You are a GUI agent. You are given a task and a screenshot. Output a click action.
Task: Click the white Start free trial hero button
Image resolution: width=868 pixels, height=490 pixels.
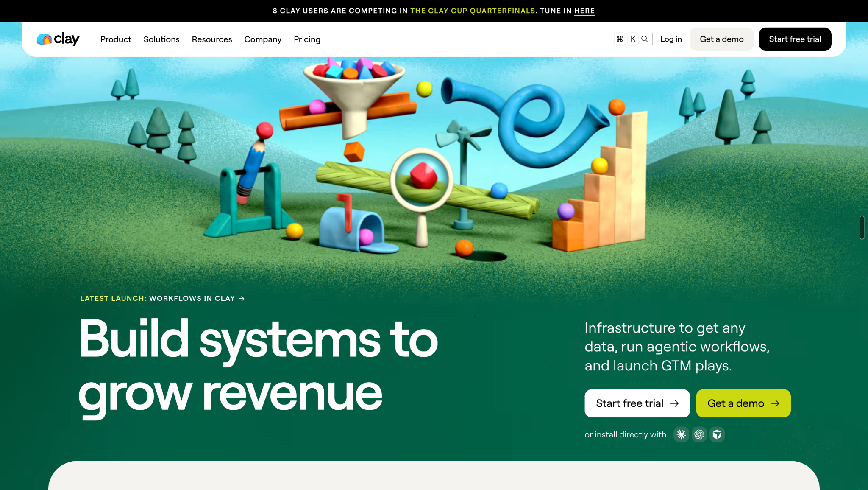(x=637, y=403)
